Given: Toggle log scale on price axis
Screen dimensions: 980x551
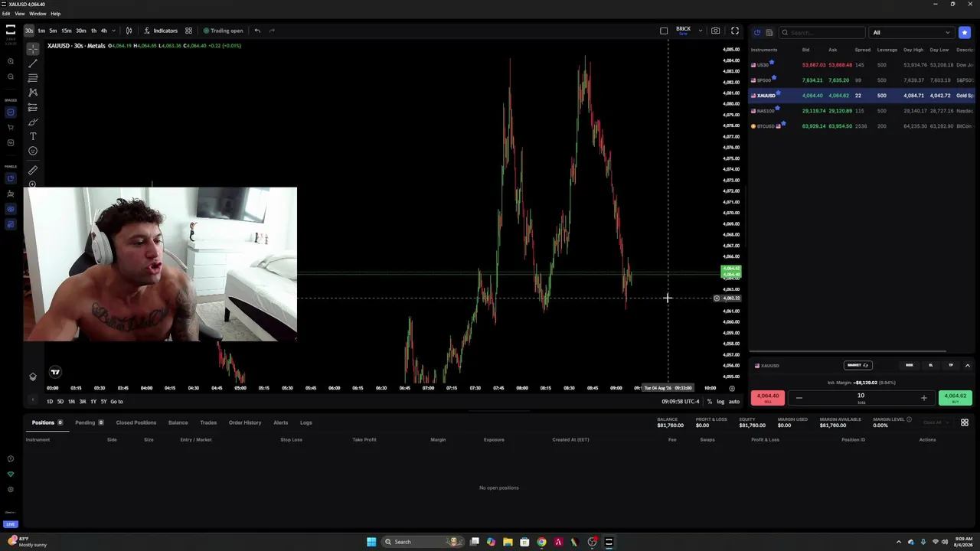Looking at the screenshot, I should click(720, 402).
